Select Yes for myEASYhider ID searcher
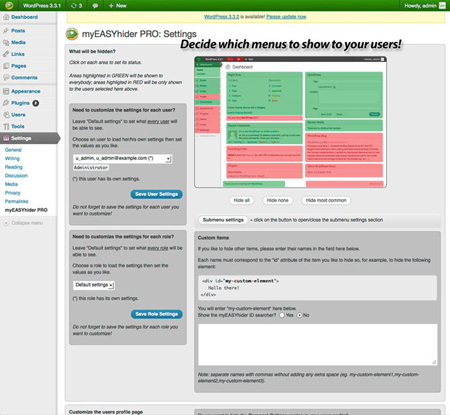 click(282, 315)
